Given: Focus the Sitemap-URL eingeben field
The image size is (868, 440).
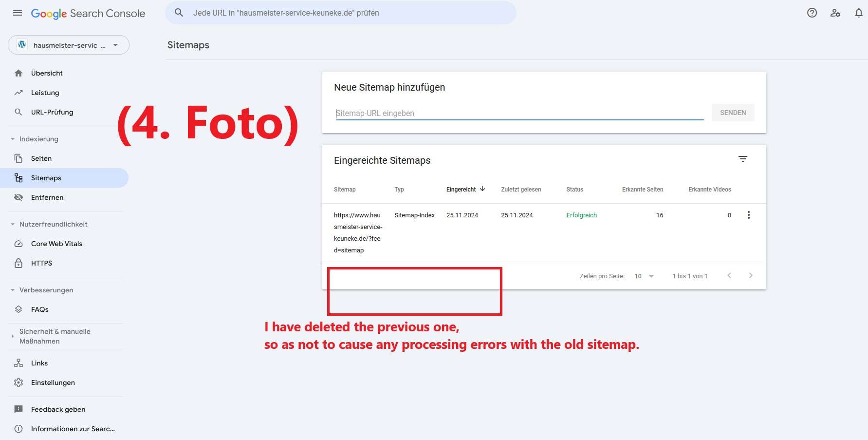Looking at the screenshot, I should coord(519,113).
